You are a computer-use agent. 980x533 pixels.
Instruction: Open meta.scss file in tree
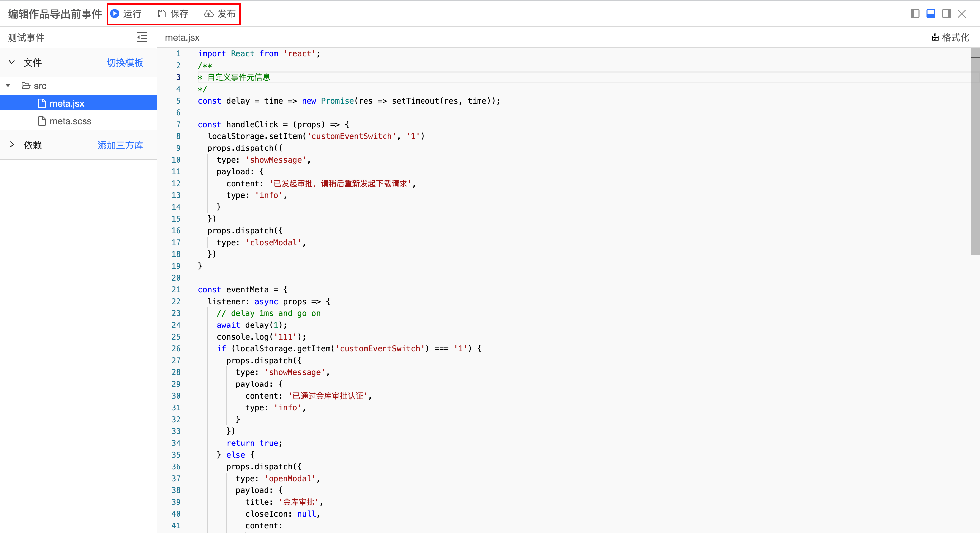pos(70,121)
